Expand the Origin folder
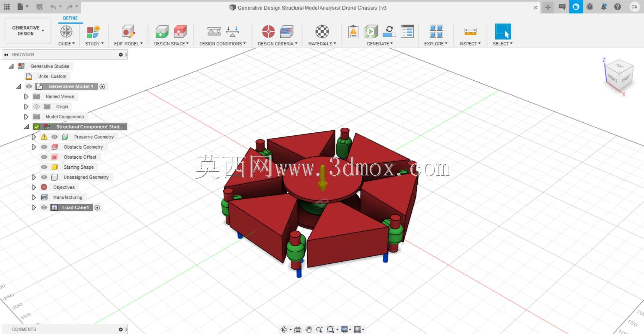The width and height of the screenshot is (644, 334). (26, 107)
